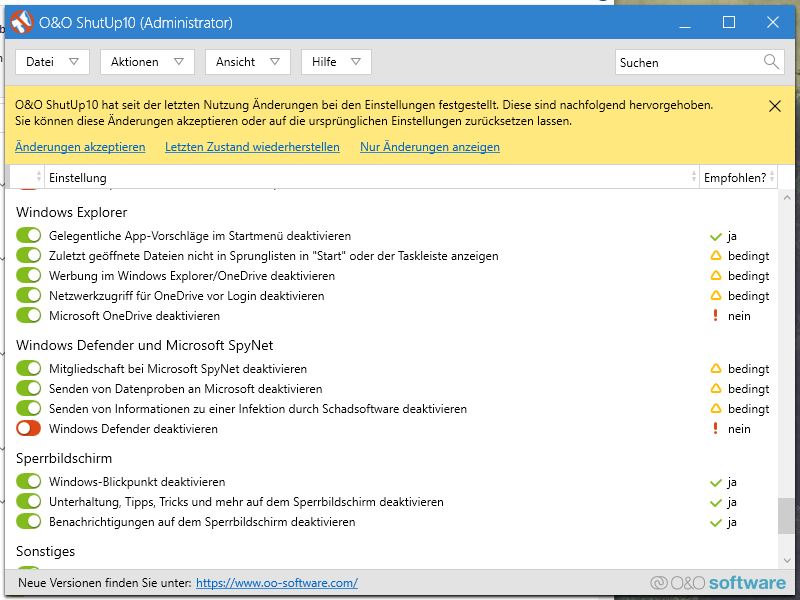This screenshot has width=800, height=600.
Task: Toggle Mitgliedschaft bei Microsoft SpyNet deaktivieren
Action: (28, 368)
